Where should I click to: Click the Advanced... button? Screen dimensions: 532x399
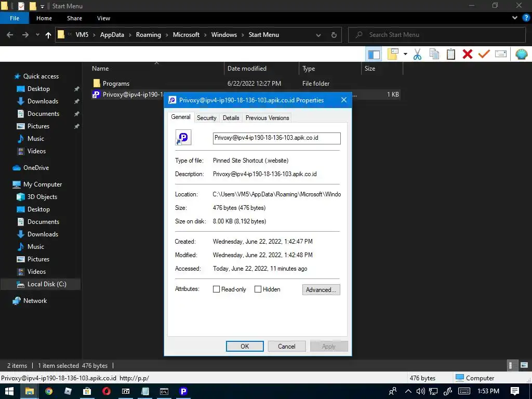click(x=321, y=289)
